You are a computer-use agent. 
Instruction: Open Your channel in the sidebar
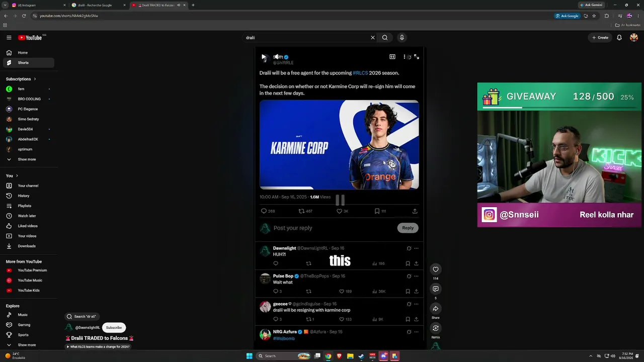(x=28, y=186)
